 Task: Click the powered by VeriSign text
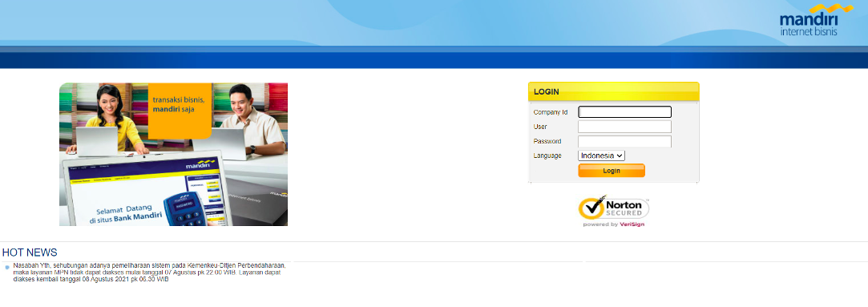point(613,224)
